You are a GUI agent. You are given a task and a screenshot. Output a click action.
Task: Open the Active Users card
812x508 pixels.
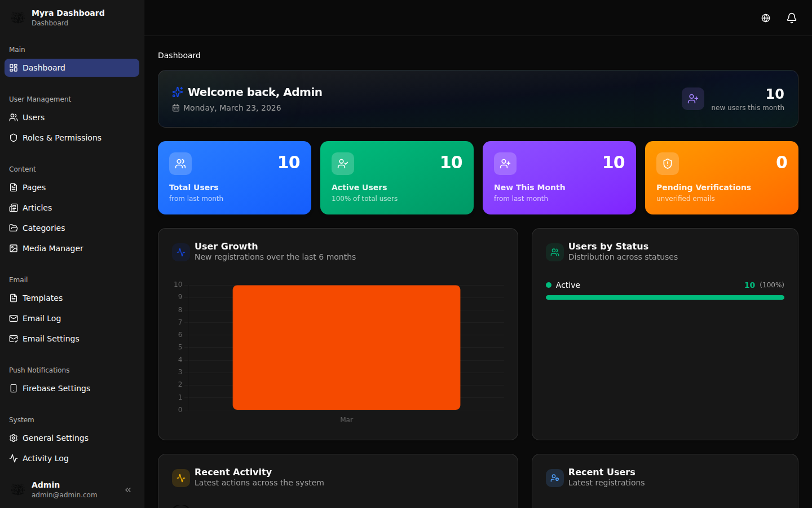click(397, 178)
